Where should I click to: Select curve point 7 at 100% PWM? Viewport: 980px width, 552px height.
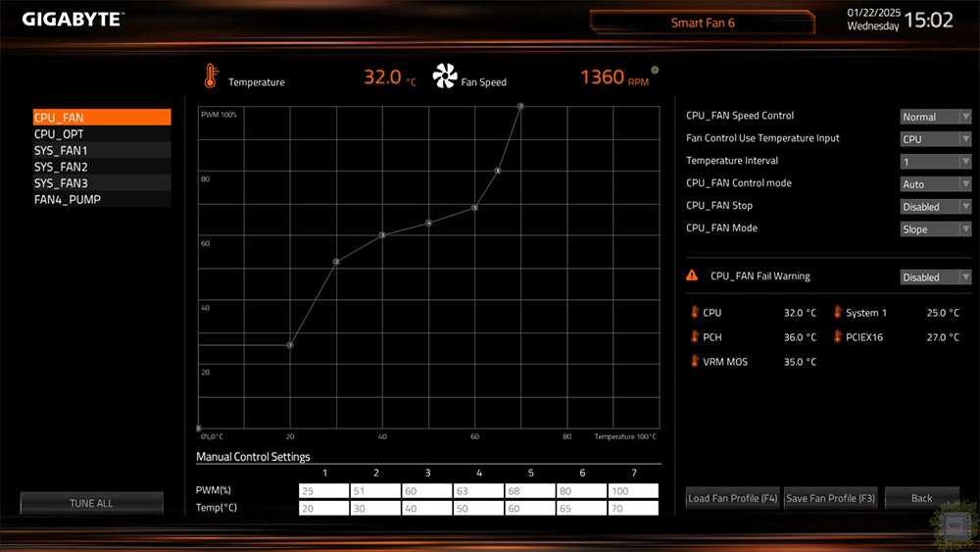point(520,106)
